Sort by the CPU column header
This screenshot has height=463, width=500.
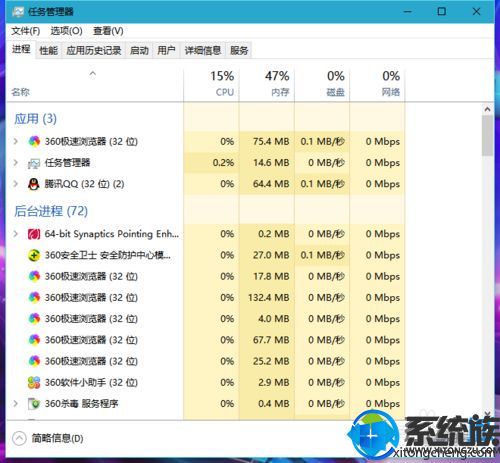coord(211,84)
